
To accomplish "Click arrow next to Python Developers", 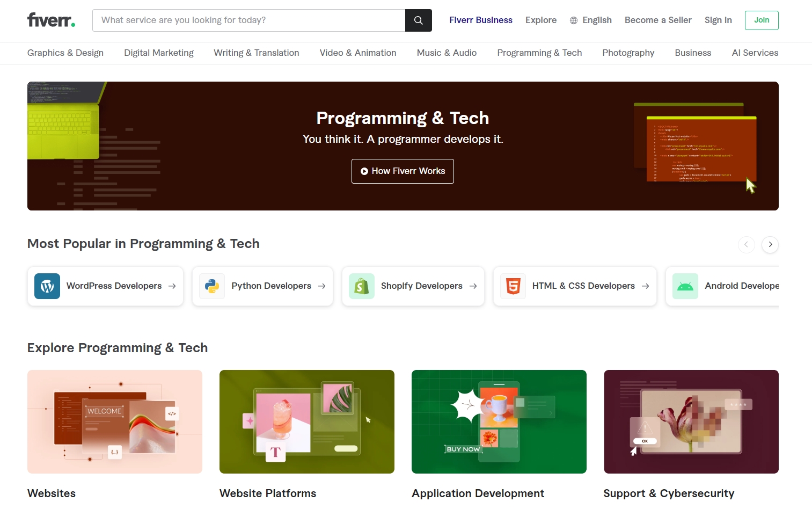I will point(321,286).
